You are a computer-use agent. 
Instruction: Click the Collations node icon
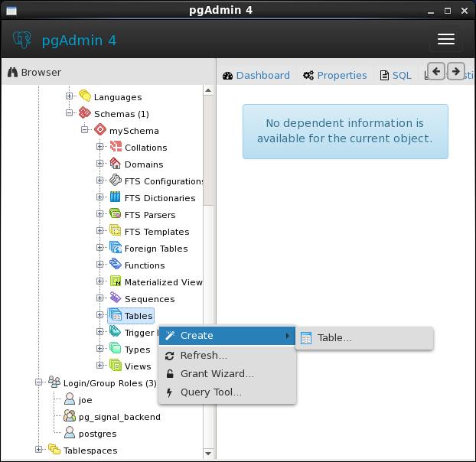click(116, 147)
